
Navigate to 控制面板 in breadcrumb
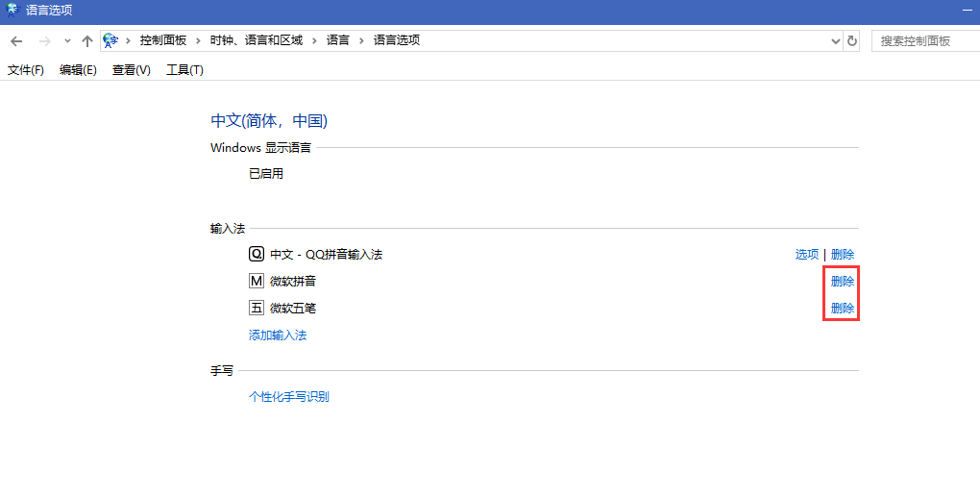163,40
